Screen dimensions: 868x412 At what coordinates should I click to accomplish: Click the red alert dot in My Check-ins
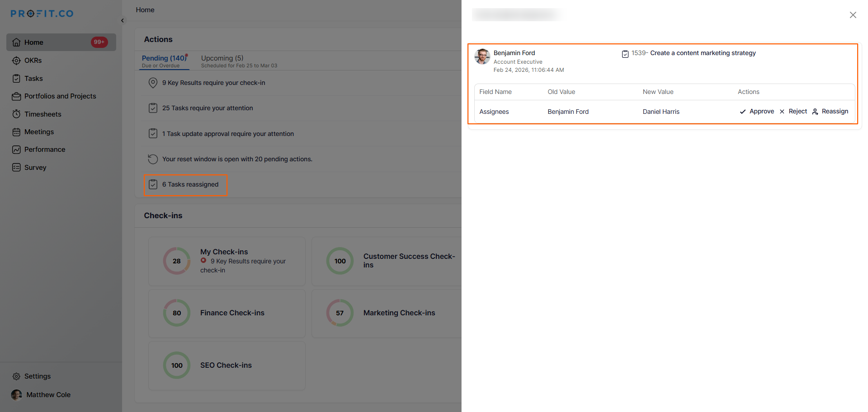coord(203,261)
